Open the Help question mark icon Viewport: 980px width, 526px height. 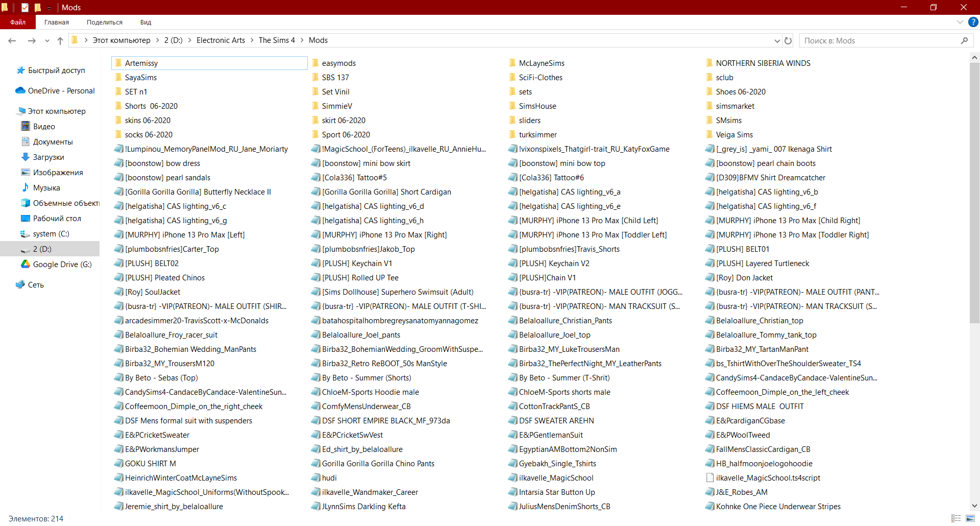point(973,22)
